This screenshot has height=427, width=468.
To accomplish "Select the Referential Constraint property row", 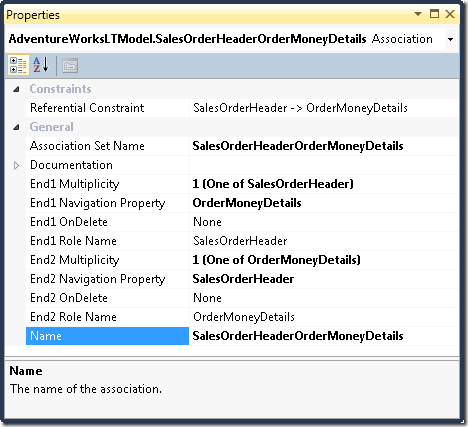I will 242,108.
